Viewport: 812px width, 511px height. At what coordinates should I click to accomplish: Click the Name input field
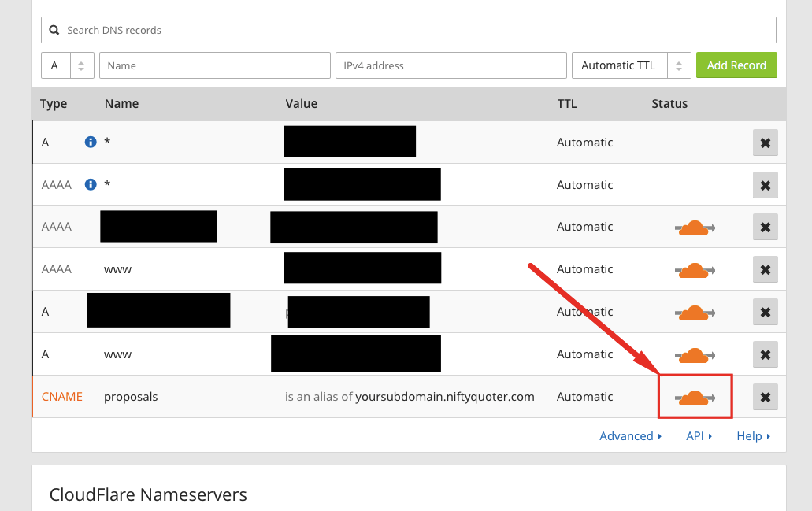click(x=214, y=65)
